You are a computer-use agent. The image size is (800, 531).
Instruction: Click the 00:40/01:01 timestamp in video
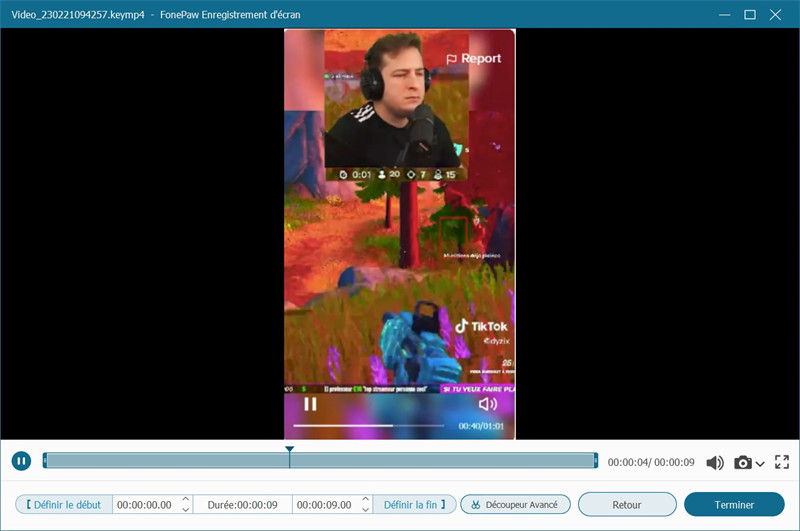[x=481, y=426]
